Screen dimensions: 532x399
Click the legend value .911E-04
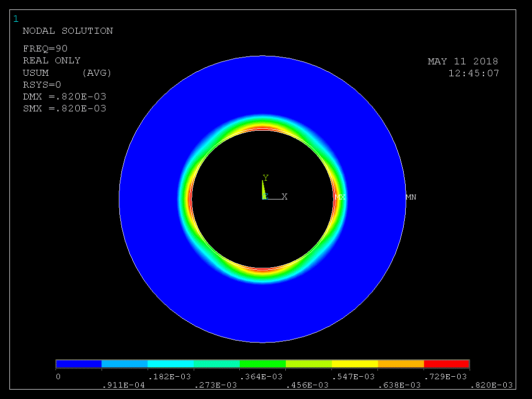pyautogui.click(x=123, y=385)
